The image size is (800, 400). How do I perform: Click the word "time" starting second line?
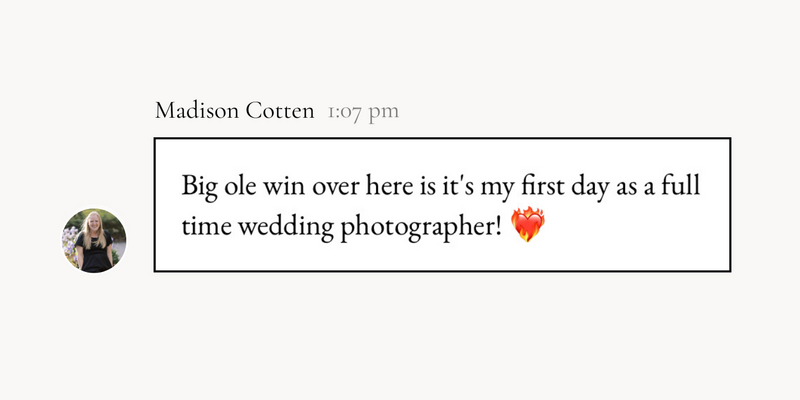(204, 228)
